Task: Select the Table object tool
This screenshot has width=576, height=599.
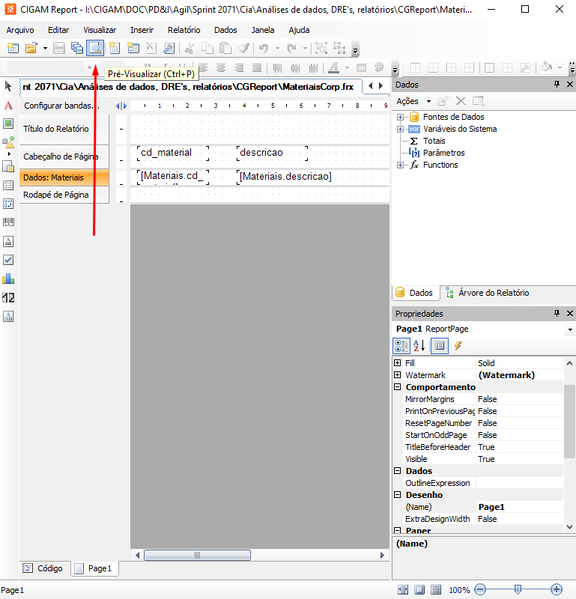Action: 8,185
